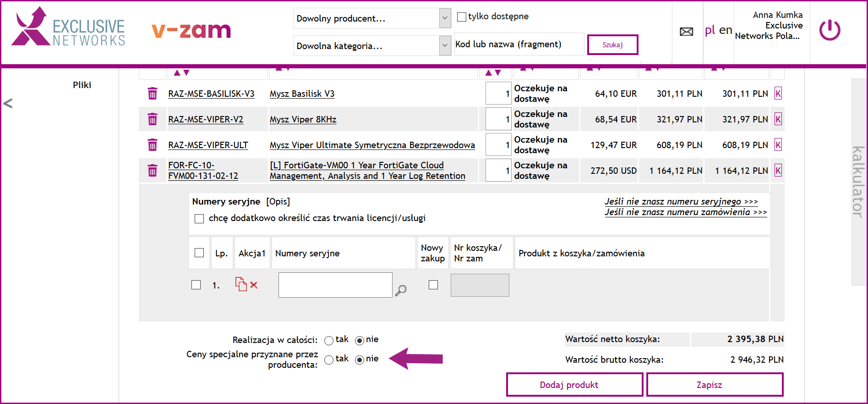Enable the 'tylko dostępne' checkbox
The image size is (868, 404).
coord(462,17)
